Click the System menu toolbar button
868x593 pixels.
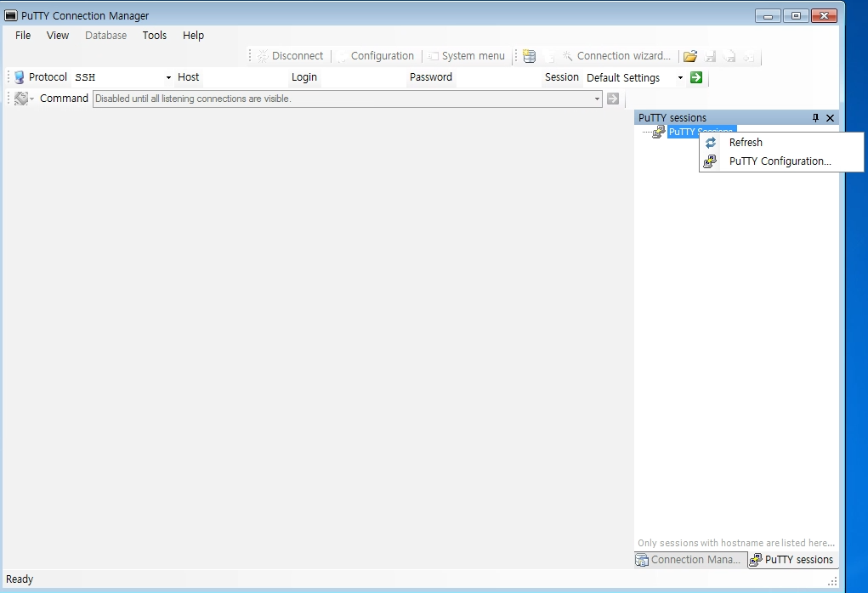pos(467,56)
